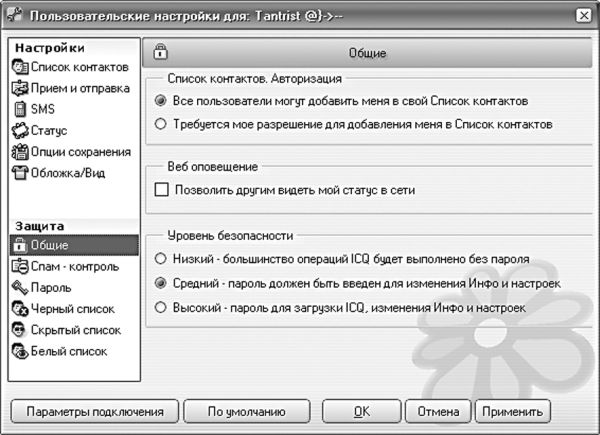Viewport: 600px width, 435px height.
Task: Click the Черный список icon
Action: coord(20,309)
